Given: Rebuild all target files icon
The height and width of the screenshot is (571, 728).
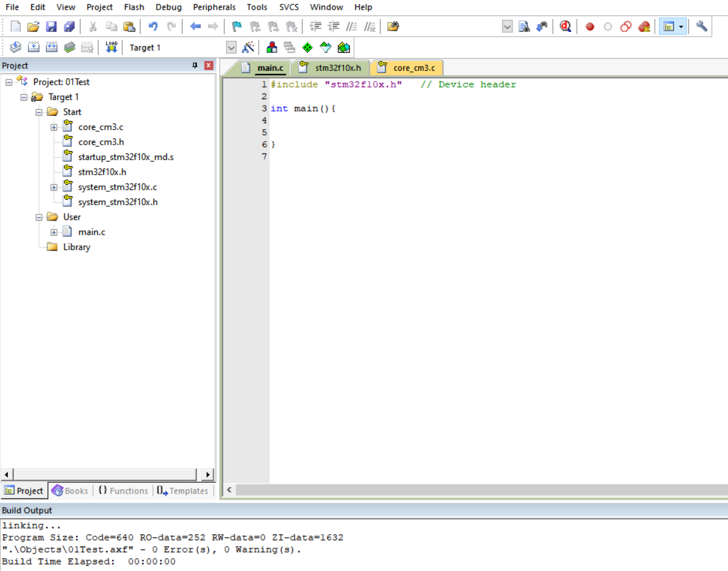Looking at the screenshot, I should coord(52,47).
